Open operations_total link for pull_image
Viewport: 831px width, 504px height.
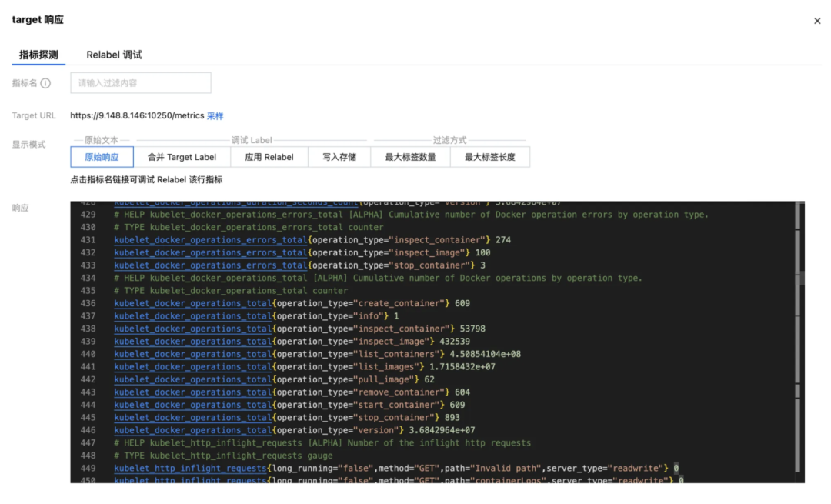[x=193, y=379]
